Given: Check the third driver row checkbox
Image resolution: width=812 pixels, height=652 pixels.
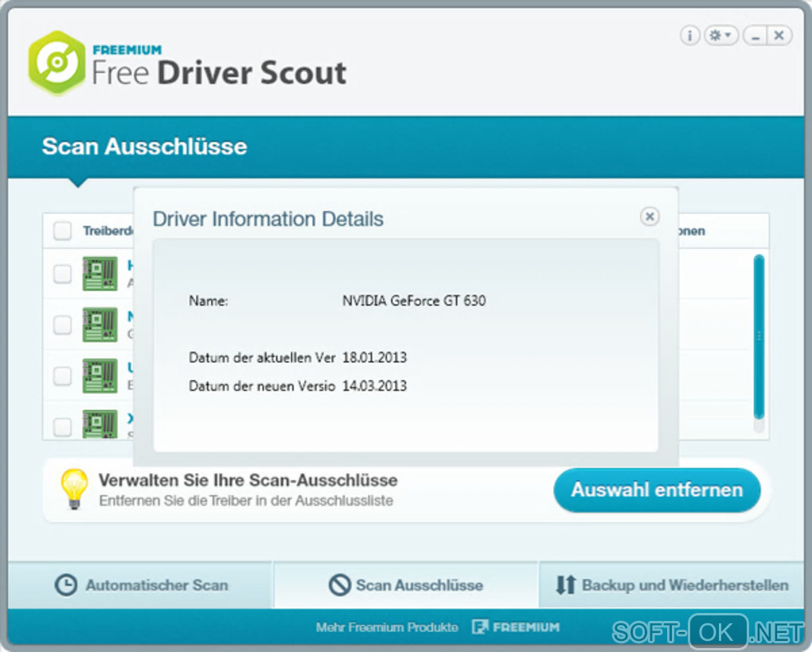Looking at the screenshot, I should point(63,376).
